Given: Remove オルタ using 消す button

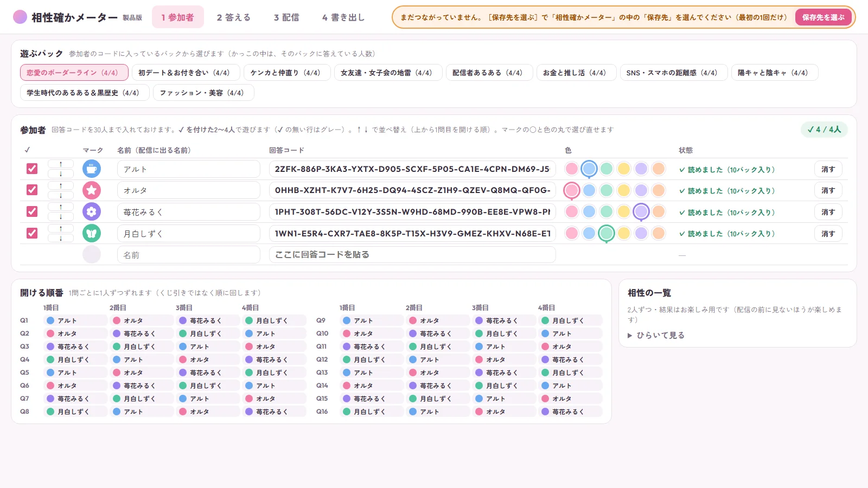Looking at the screenshot, I should pyautogui.click(x=828, y=190).
